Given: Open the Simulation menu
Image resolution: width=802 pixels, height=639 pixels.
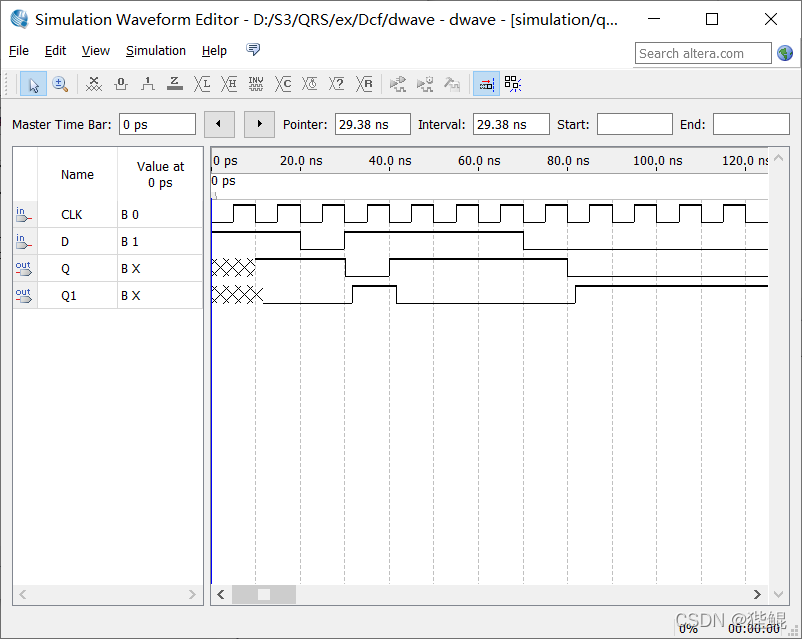Looking at the screenshot, I should point(155,51).
